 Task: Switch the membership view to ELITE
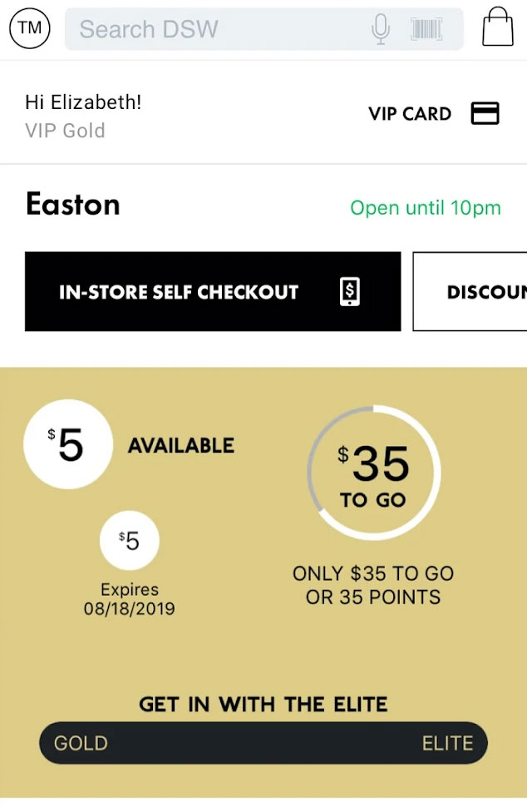[x=446, y=743]
